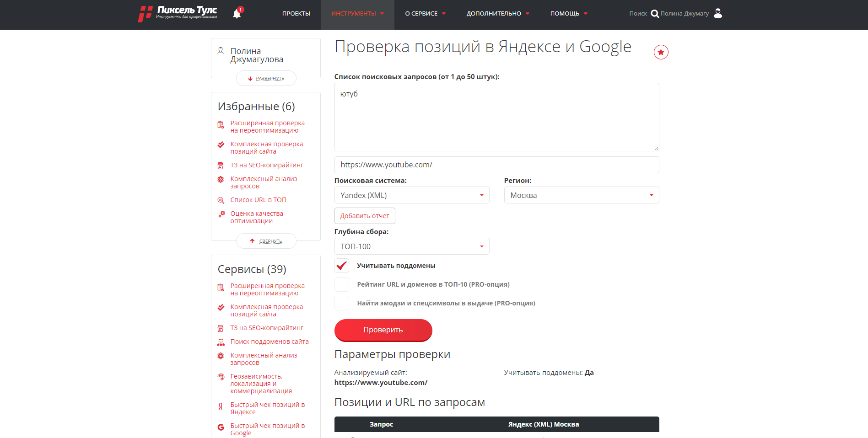Click the profile icon beside Полина Джумагулова
Screen dimensions: 868x438
[221, 51]
